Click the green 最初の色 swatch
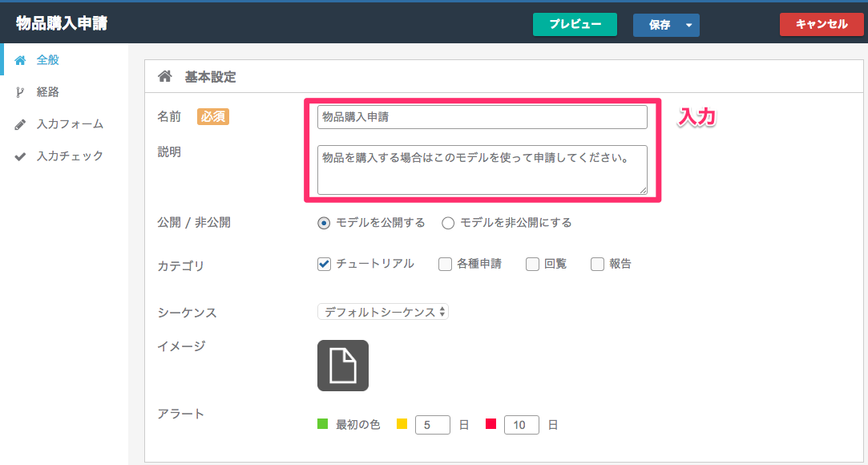This screenshot has width=868, height=465. (x=323, y=424)
